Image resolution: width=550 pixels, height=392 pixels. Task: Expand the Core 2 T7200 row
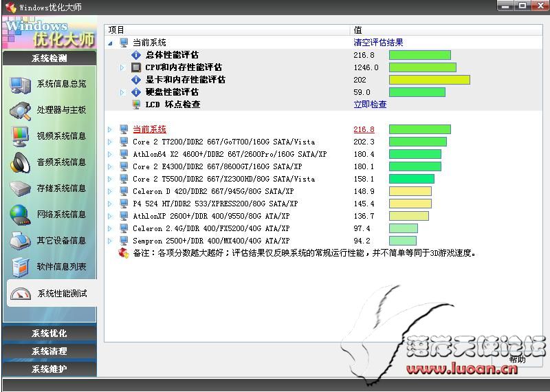click(110, 142)
